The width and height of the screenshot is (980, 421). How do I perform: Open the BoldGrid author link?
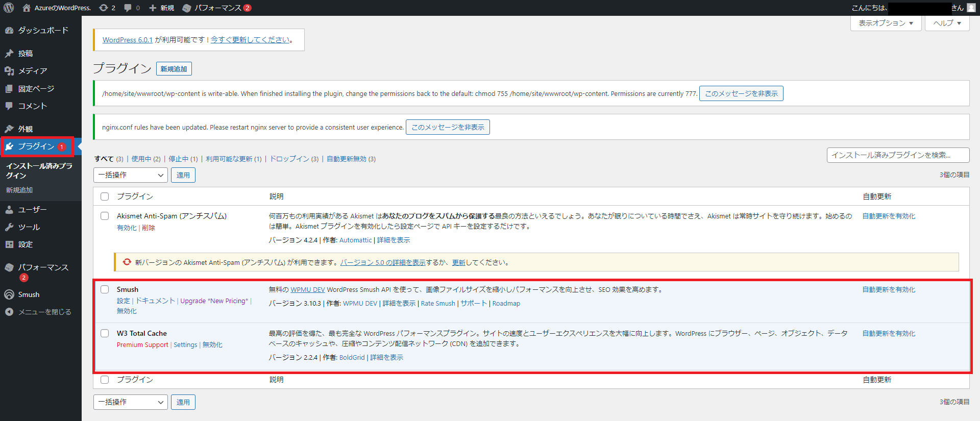point(352,357)
